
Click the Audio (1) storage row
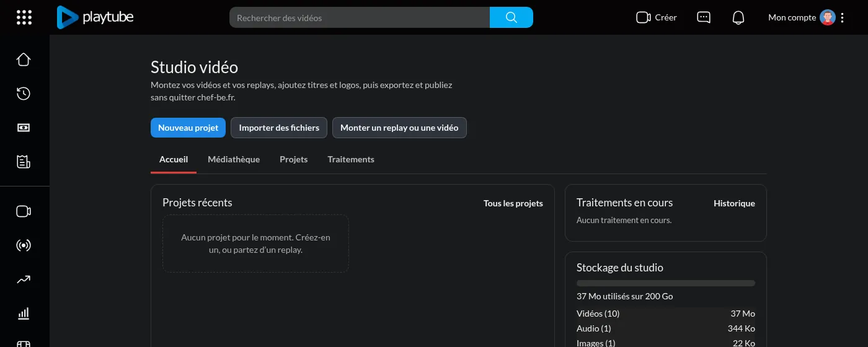point(666,328)
